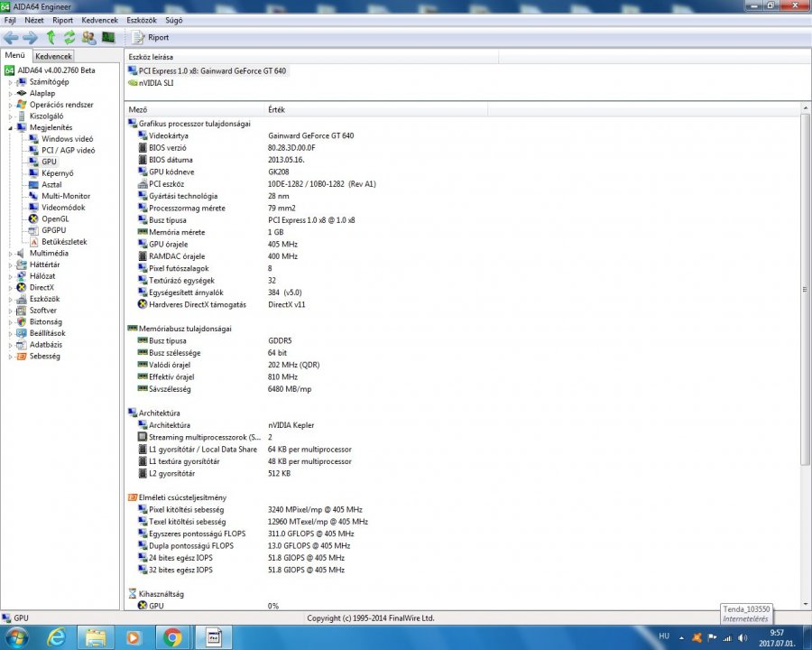Open the Kedvencek menu in menu bar
Viewport: 812px width, 650px height.
tap(100, 20)
